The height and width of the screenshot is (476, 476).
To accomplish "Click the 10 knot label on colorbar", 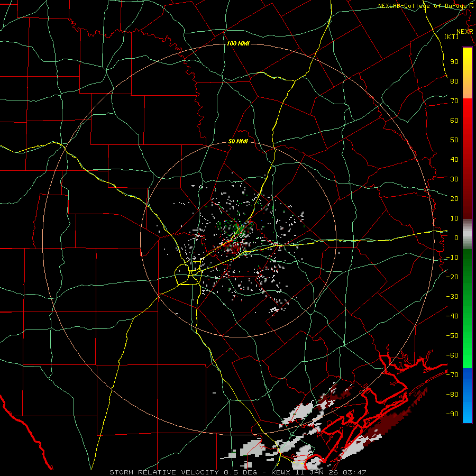I will [454, 218].
